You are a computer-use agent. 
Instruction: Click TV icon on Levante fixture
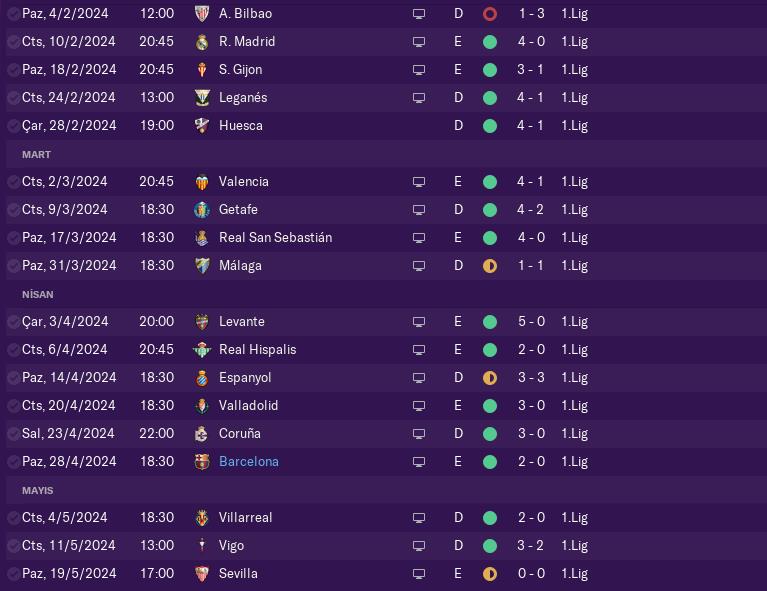(419, 322)
